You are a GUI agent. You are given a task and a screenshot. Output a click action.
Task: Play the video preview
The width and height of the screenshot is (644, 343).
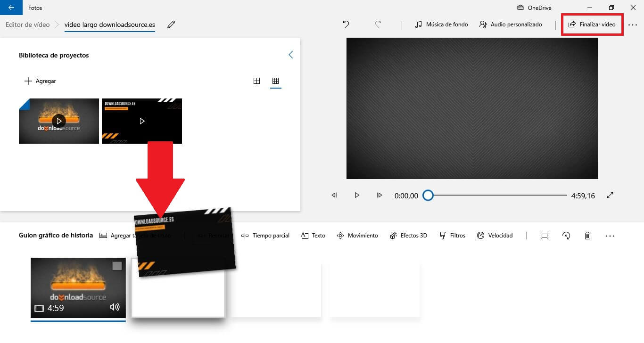click(x=357, y=195)
